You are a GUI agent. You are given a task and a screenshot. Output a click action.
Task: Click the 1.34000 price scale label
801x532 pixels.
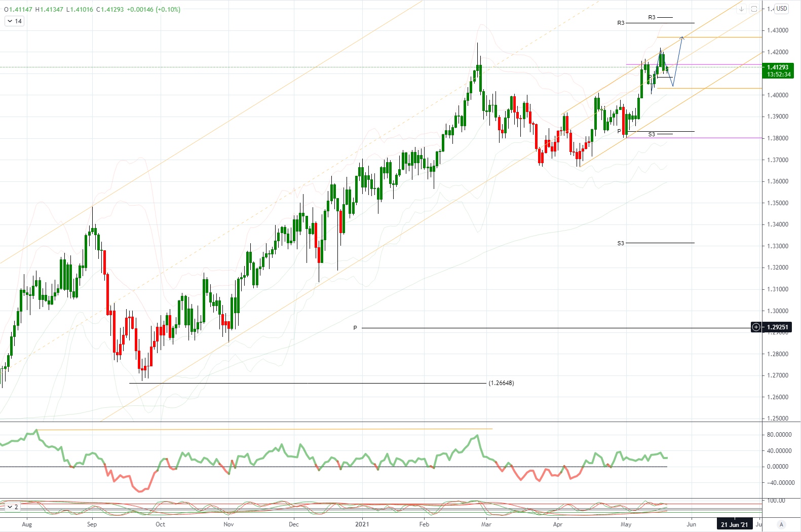tap(778, 224)
